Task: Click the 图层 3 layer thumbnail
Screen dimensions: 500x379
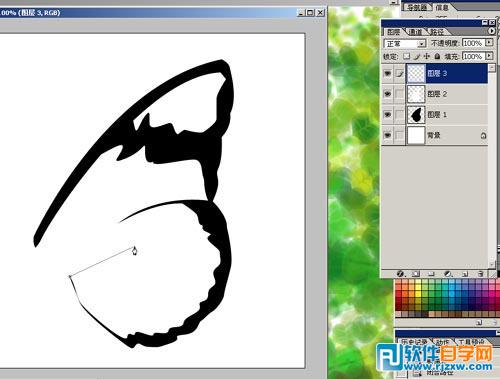Action: click(x=416, y=73)
